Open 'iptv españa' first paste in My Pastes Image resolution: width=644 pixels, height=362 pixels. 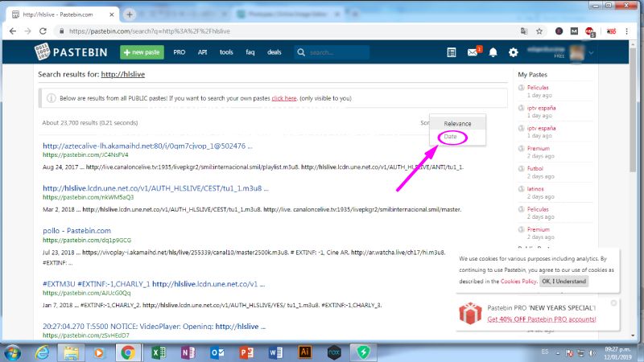[x=541, y=108]
